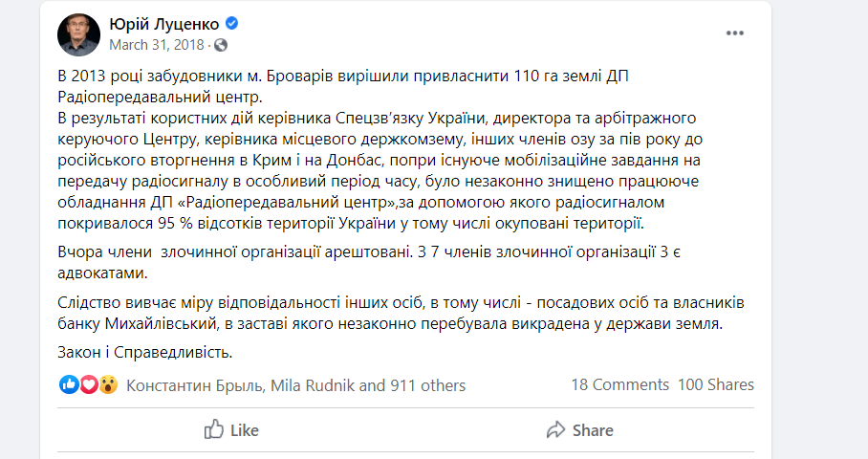Screen dimensions: 868x459
Task: Open the three-dot post options menu
Action: click(x=734, y=33)
